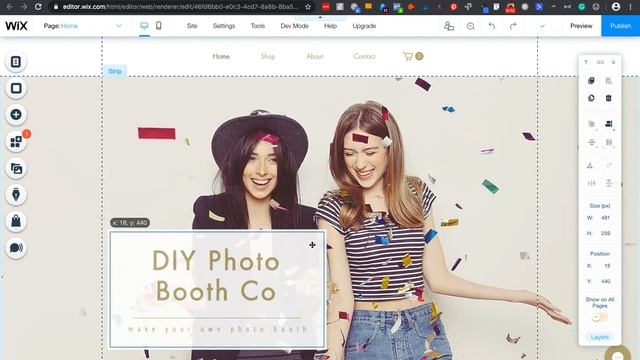The height and width of the screenshot is (360, 640).
Task: Expand the Page Home dropdown
Action: click(x=119, y=26)
